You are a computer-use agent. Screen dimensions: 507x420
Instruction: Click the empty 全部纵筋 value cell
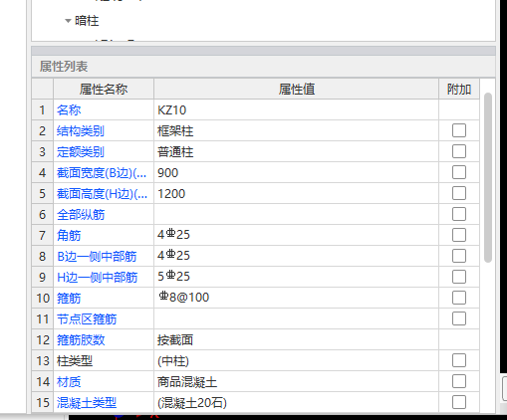pyautogui.click(x=297, y=214)
